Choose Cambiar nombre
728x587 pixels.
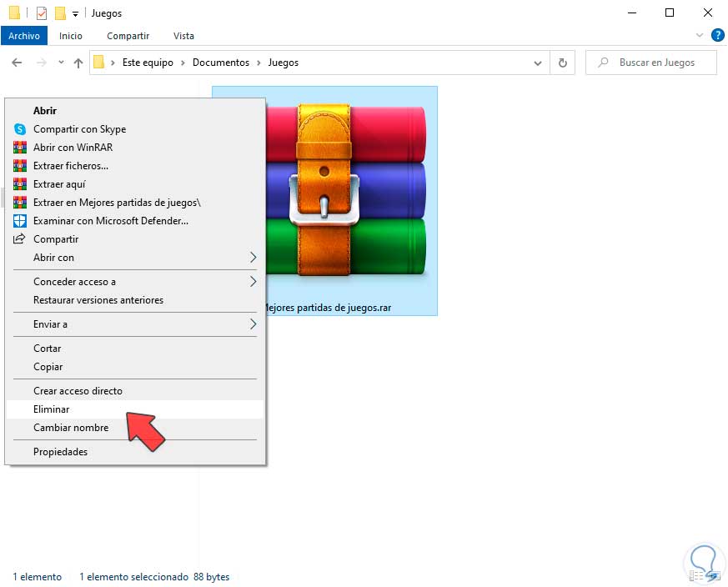pos(135,428)
